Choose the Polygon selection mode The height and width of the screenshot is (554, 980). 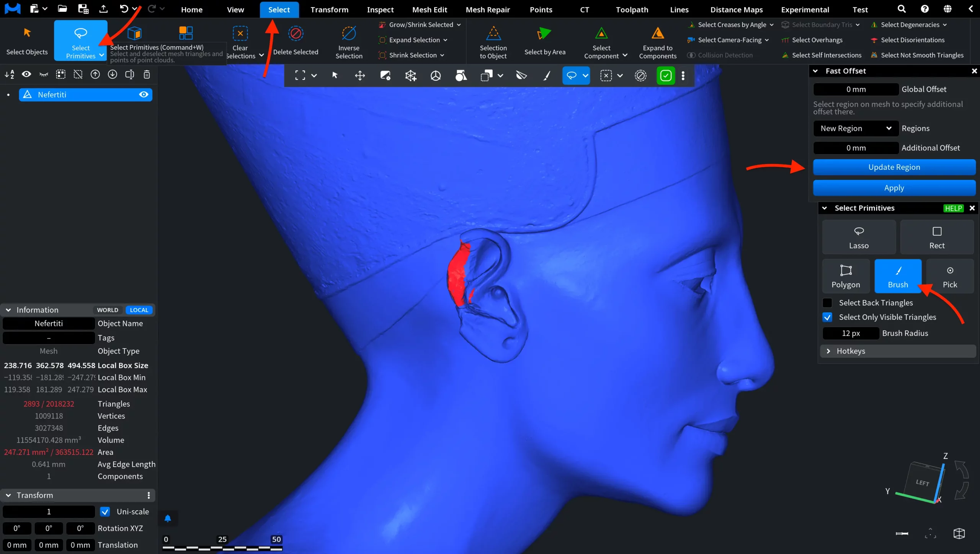click(846, 276)
